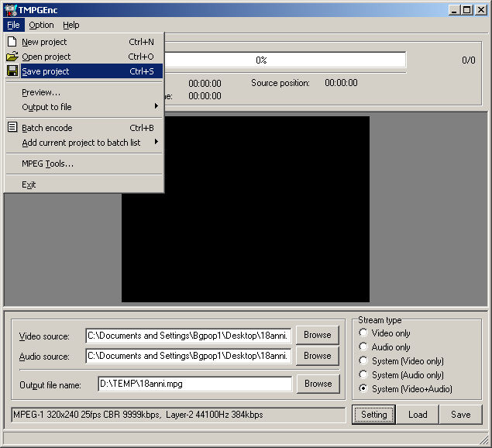Click the Source position label

(x=280, y=83)
